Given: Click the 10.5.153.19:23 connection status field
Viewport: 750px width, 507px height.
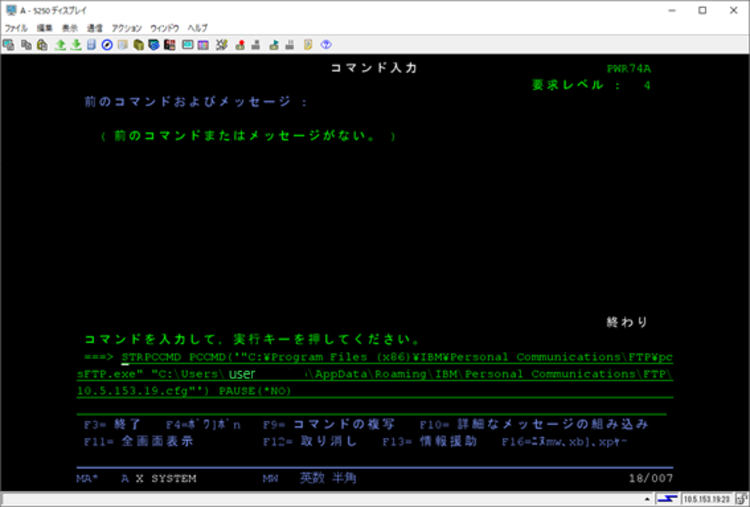Looking at the screenshot, I should (x=705, y=497).
